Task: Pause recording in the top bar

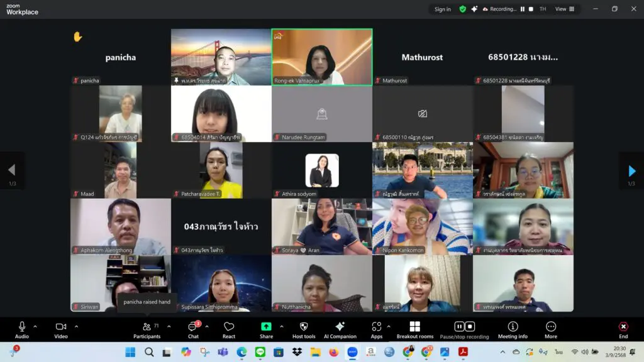Action: (x=523, y=9)
